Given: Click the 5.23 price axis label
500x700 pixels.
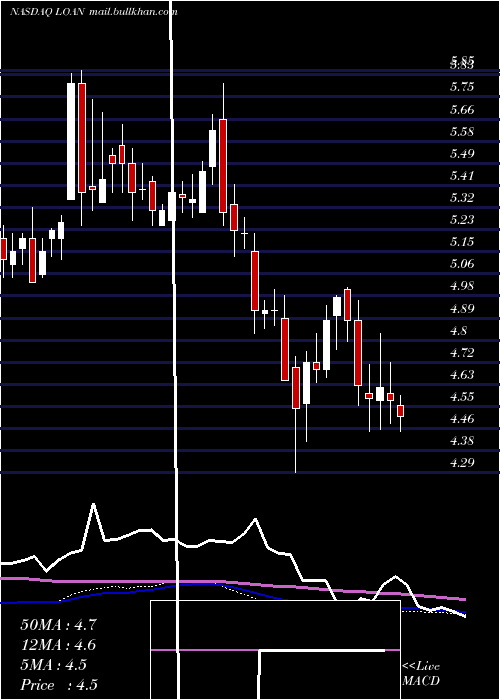Looking at the screenshot, I should [x=462, y=220].
